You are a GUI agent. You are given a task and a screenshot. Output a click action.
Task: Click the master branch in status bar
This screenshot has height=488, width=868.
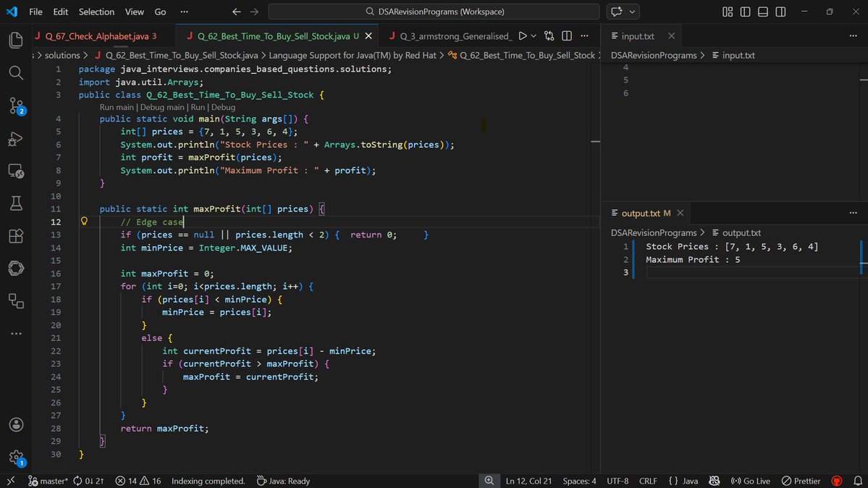(x=48, y=481)
